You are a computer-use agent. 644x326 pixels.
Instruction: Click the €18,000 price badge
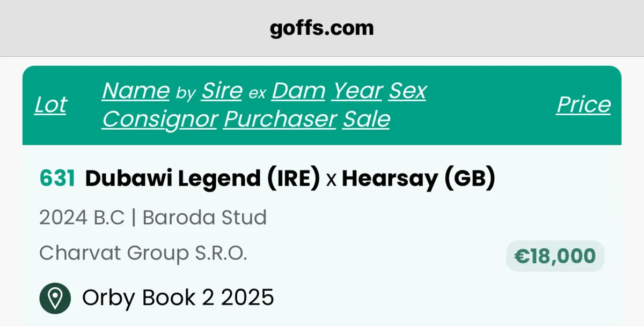point(556,255)
